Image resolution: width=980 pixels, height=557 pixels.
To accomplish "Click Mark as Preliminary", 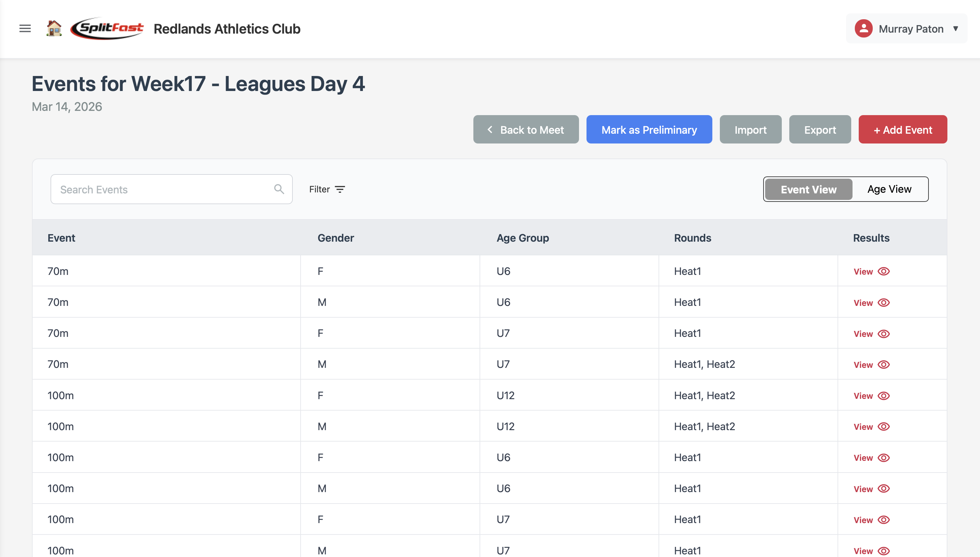I will pos(649,130).
